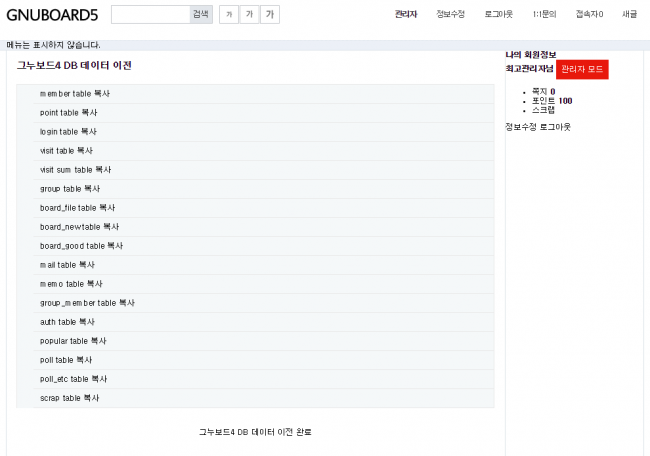Click the 'board_good table 복사' row
Screen dimensions: 650x456
264,247
